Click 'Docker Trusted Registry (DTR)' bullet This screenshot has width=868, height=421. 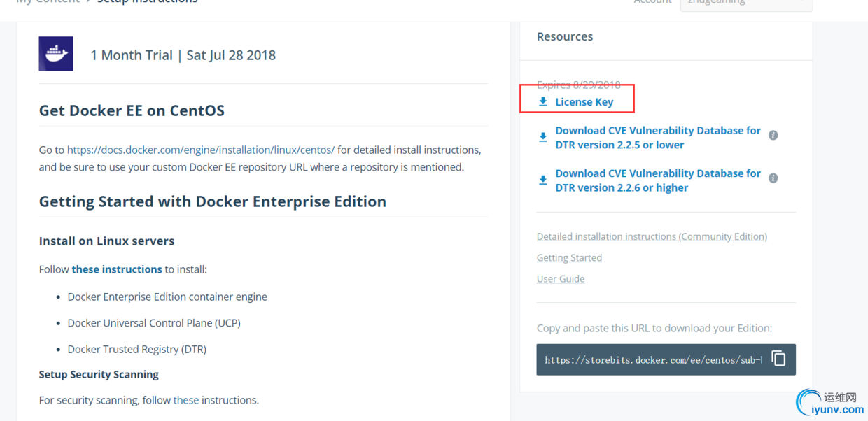click(137, 349)
